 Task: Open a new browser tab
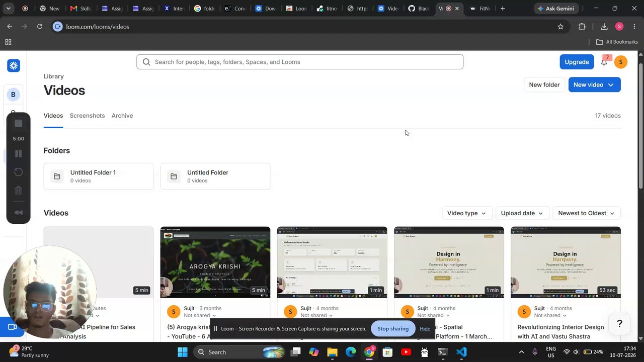tap(503, 9)
